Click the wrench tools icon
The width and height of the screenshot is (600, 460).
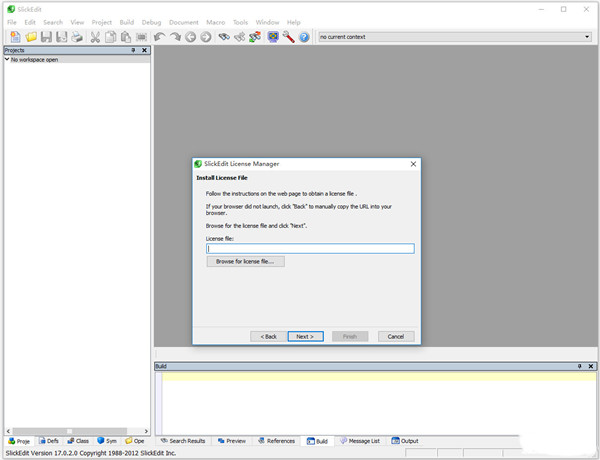pyautogui.click(x=289, y=37)
